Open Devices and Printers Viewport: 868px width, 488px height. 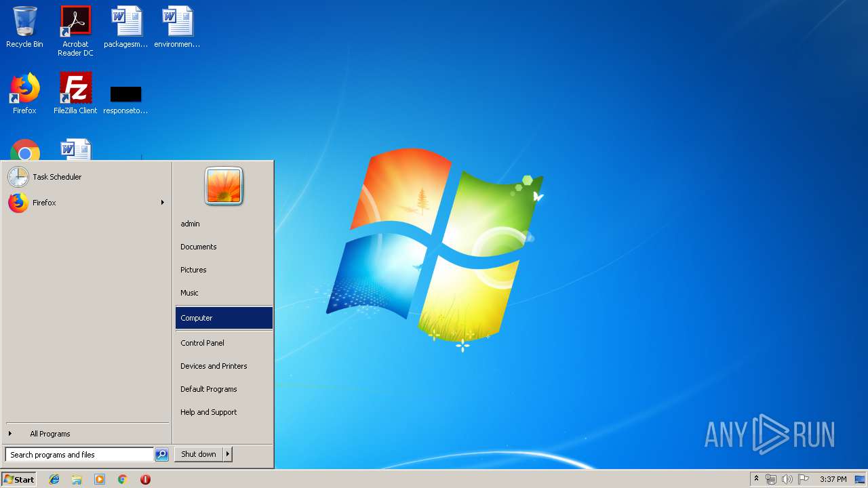tap(224, 366)
